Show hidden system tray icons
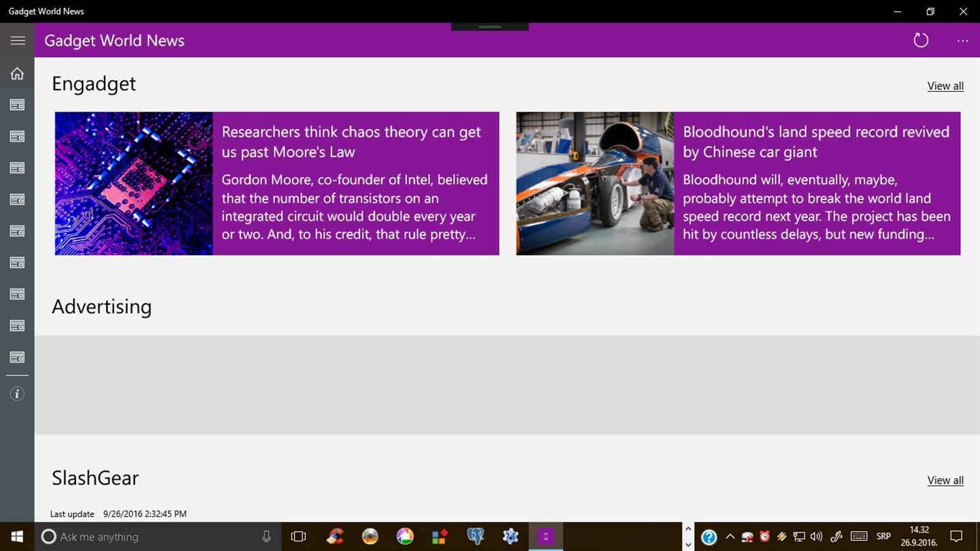The height and width of the screenshot is (551, 980). pyautogui.click(x=730, y=537)
